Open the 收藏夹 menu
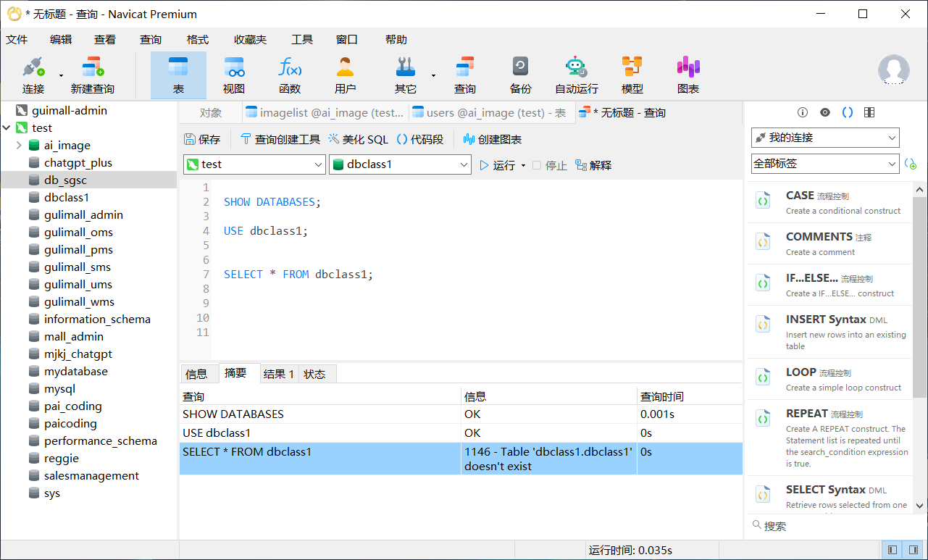The width and height of the screenshot is (928, 560). click(250, 40)
